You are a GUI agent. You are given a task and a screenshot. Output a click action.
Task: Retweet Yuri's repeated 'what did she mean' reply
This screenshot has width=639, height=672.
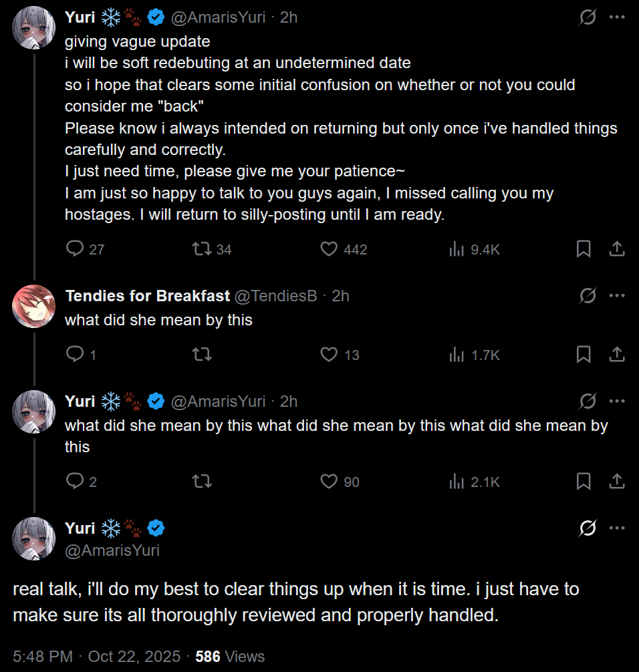click(x=201, y=481)
